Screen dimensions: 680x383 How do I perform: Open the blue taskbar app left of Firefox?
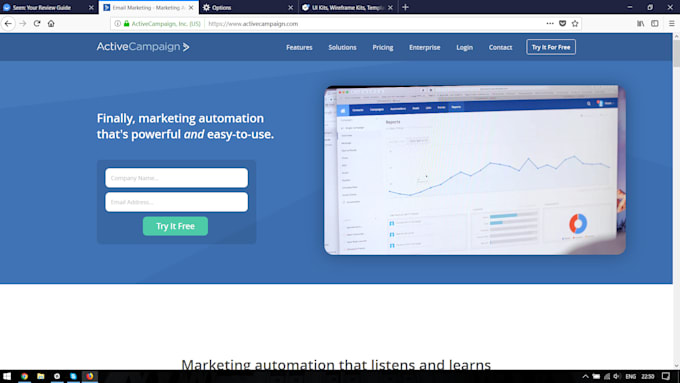[73, 376]
